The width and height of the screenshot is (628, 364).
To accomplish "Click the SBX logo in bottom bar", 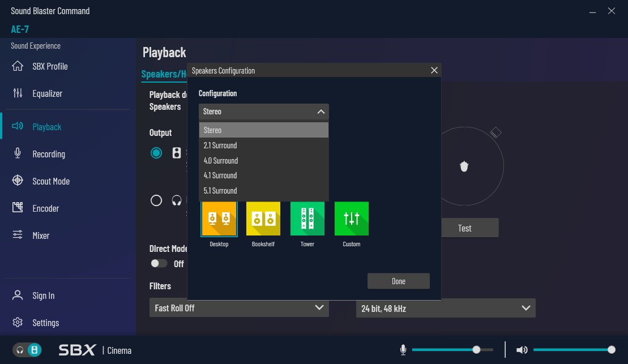I will [x=78, y=350].
